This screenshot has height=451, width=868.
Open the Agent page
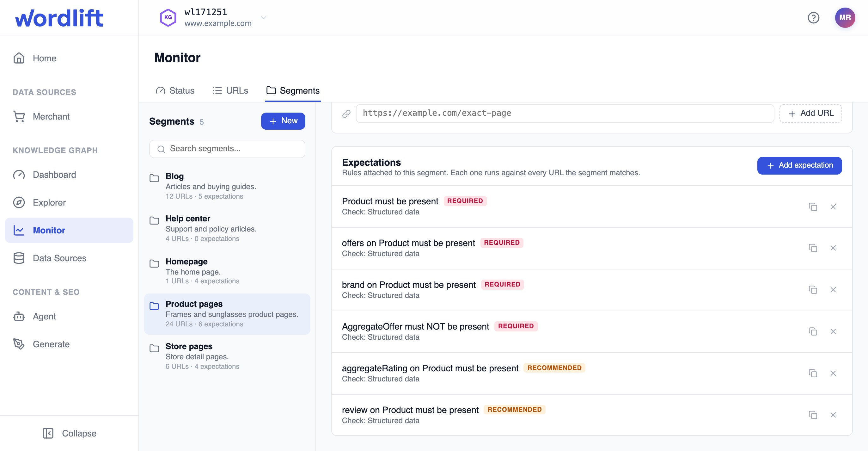69,317
